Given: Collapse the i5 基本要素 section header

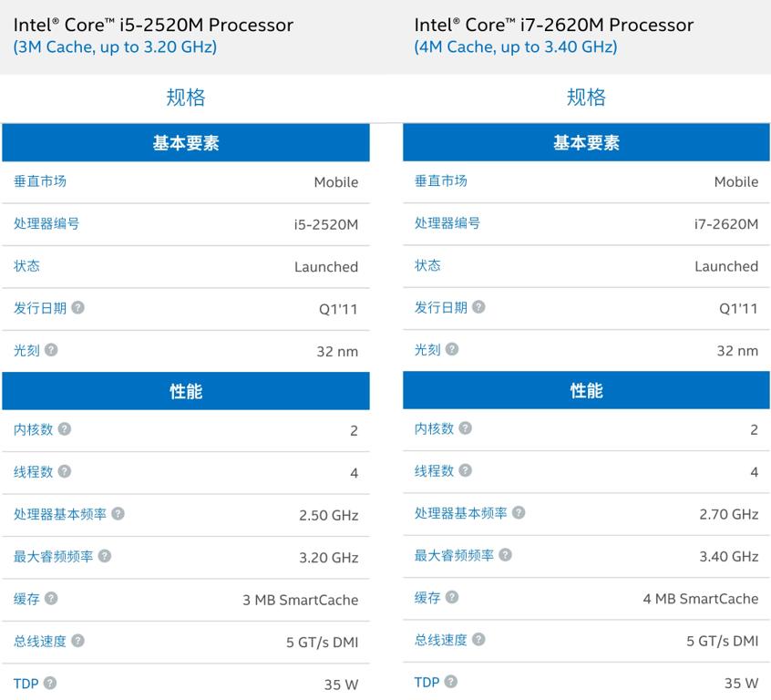Looking at the screenshot, I should coord(186,142).
